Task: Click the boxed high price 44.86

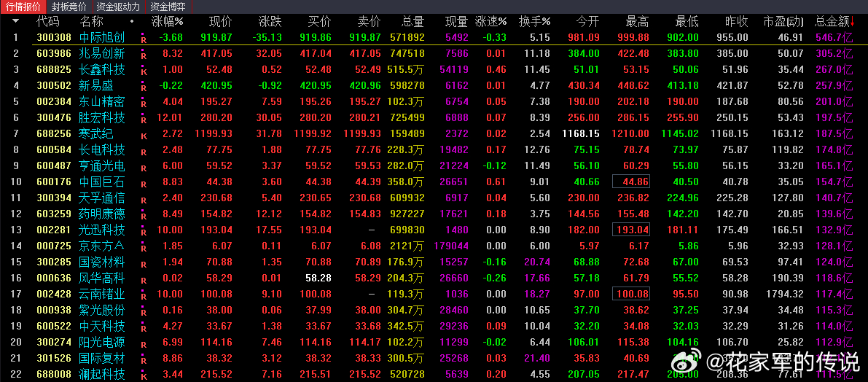Action: pyautogui.click(x=631, y=182)
